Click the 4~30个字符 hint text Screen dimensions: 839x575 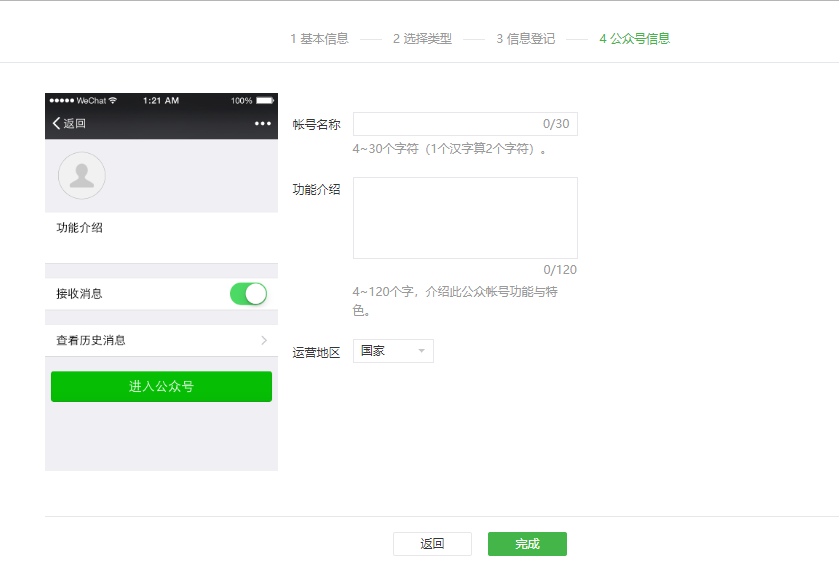point(449,149)
